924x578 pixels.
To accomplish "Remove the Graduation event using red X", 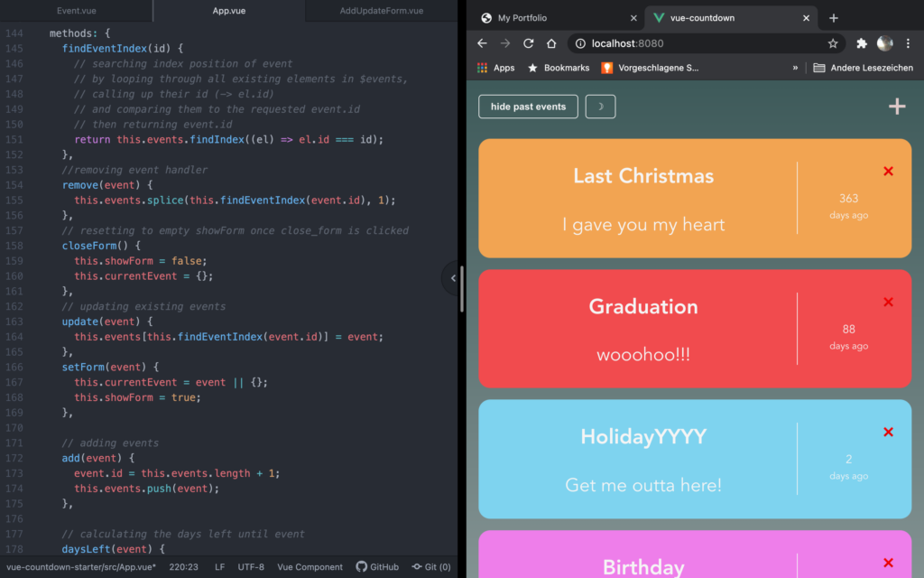I will click(888, 302).
